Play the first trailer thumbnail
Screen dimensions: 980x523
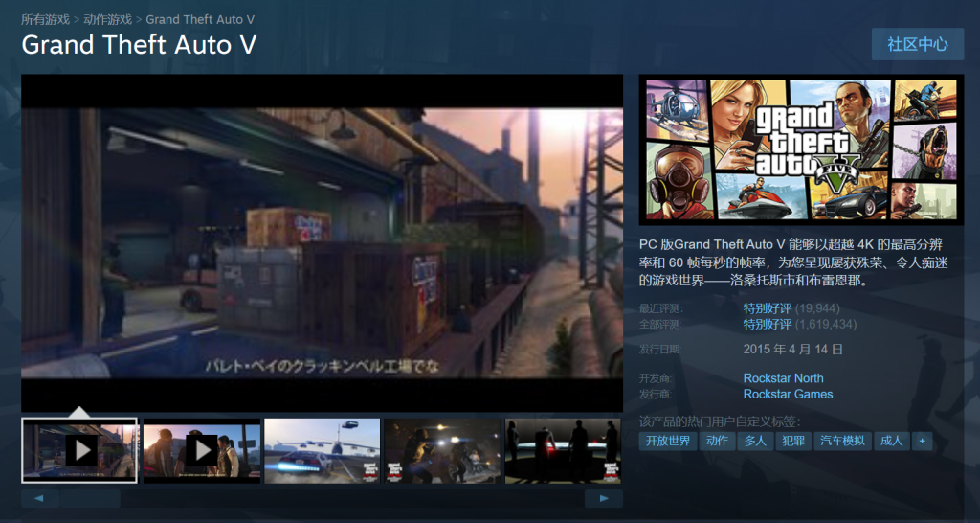(x=80, y=450)
